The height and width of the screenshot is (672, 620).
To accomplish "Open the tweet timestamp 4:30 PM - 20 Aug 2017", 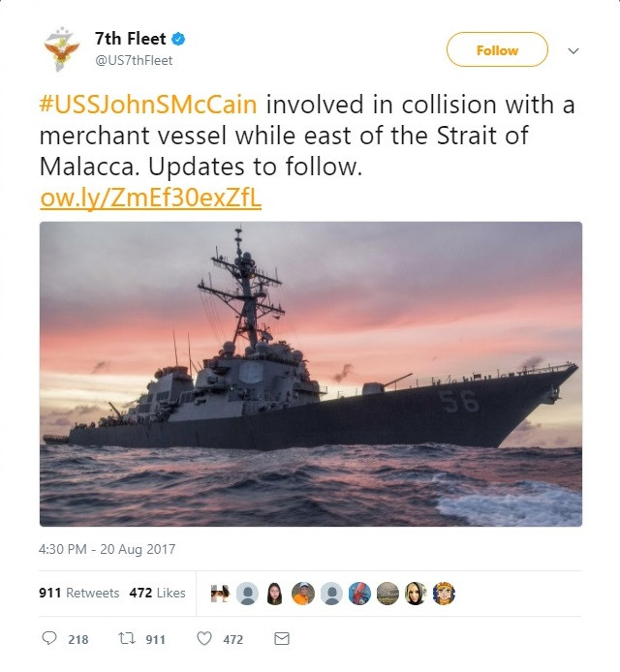I will [107, 549].
